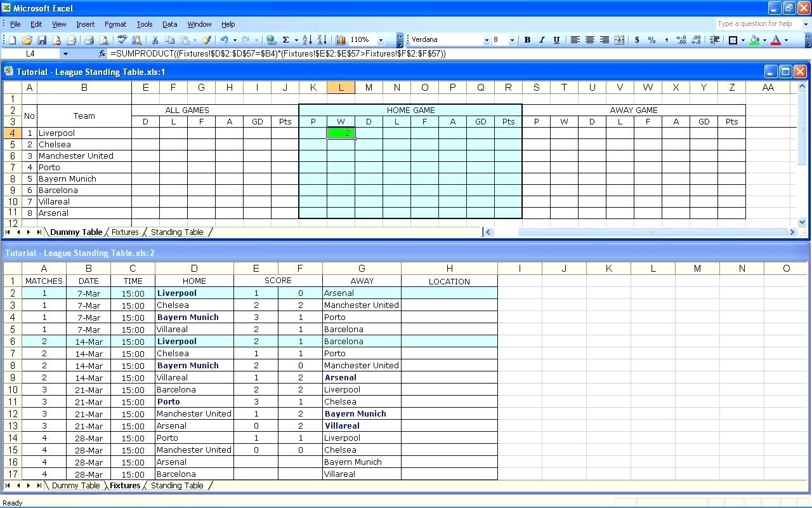Screen dimensions: 812x508
Task: Toggle Underline formatting
Action: 556,40
